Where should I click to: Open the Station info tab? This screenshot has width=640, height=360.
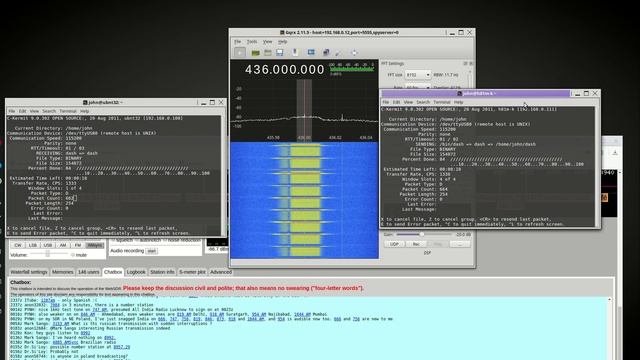pyautogui.click(x=162, y=272)
